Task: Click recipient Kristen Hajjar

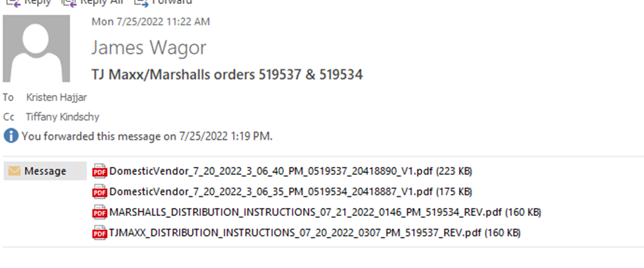Action: pos(57,97)
